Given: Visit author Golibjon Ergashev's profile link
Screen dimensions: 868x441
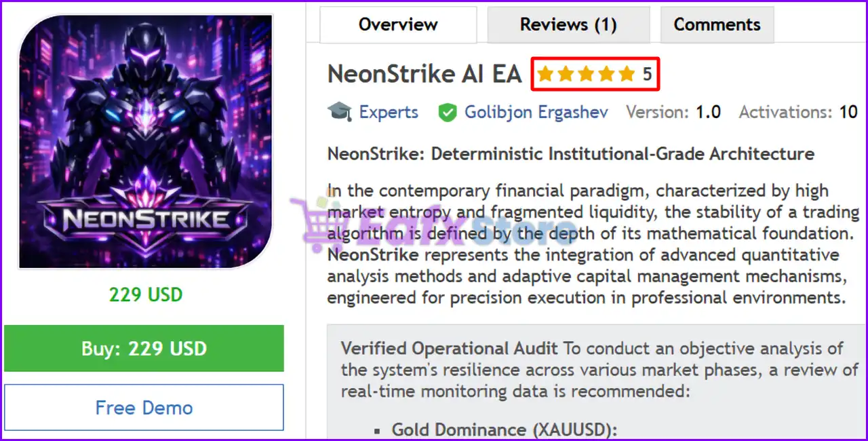Looking at the screenshot, I should pos(536,112).
